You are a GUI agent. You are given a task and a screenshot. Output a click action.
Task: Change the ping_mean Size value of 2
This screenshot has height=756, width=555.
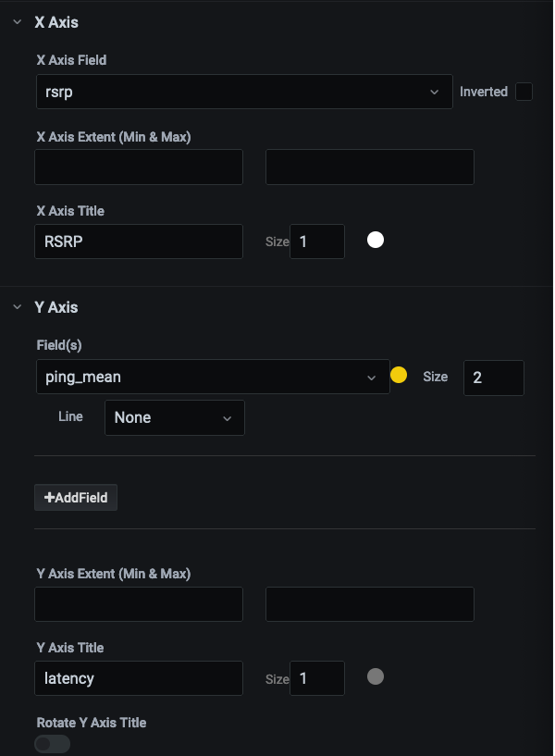[493, 378]
